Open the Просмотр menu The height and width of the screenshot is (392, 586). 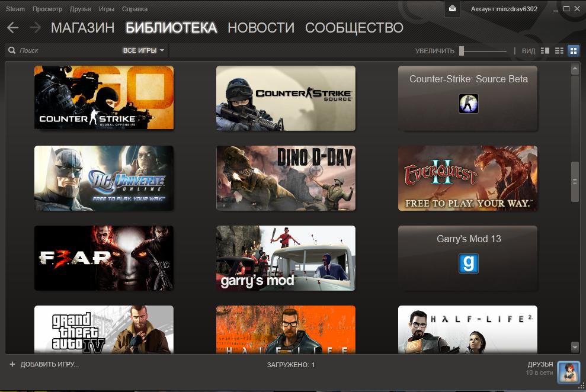click(47, 9)
